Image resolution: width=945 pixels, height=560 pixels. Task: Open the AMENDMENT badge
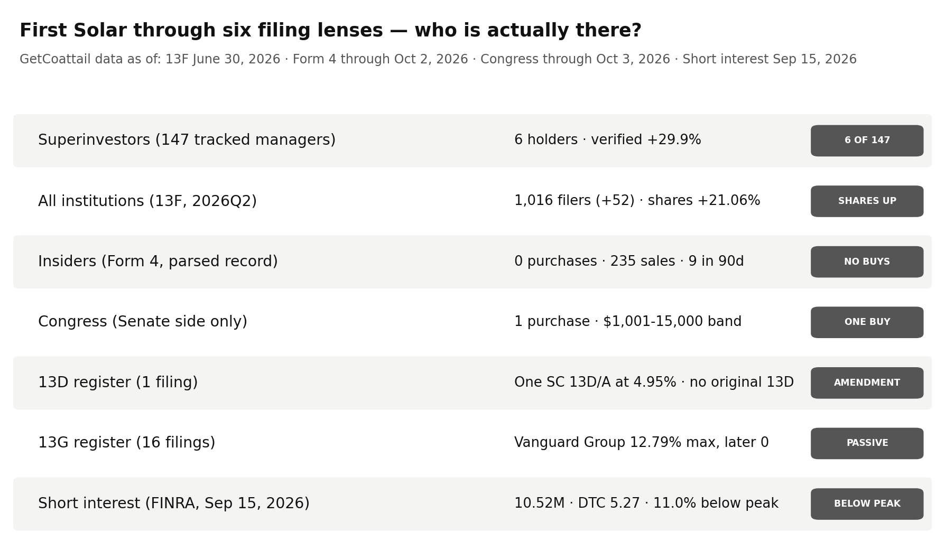[867, 383]
